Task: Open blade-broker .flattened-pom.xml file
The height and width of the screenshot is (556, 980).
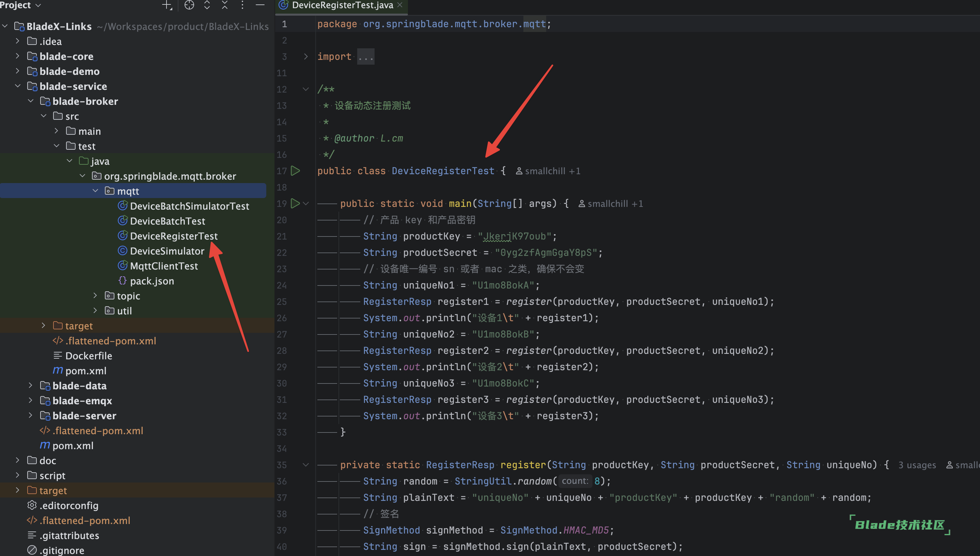Action: click(x=110, y=341)
